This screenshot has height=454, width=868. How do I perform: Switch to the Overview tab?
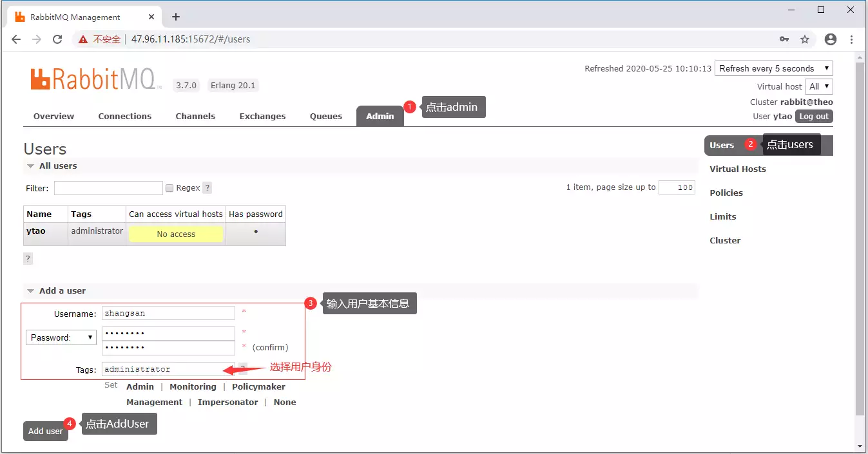pyautogui.click(x=53, y=116)
